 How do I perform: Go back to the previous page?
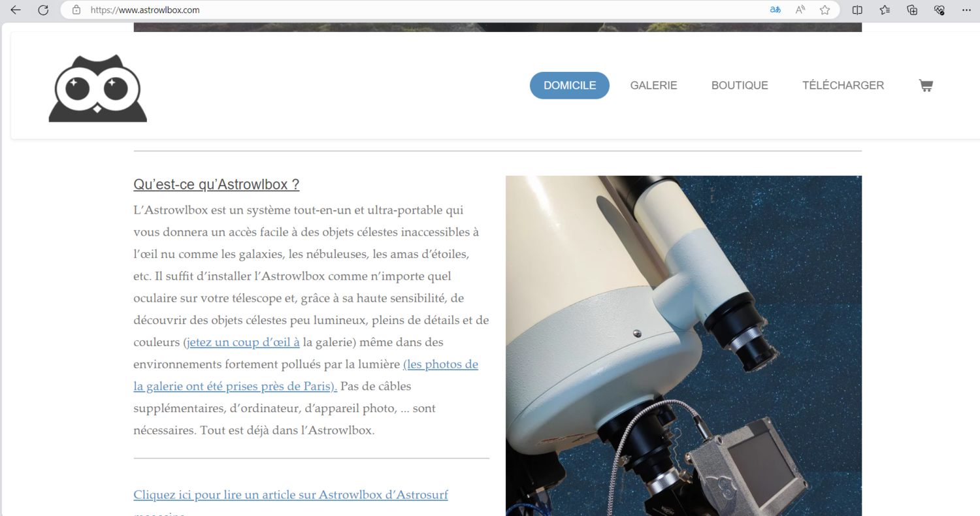point(16,10)
